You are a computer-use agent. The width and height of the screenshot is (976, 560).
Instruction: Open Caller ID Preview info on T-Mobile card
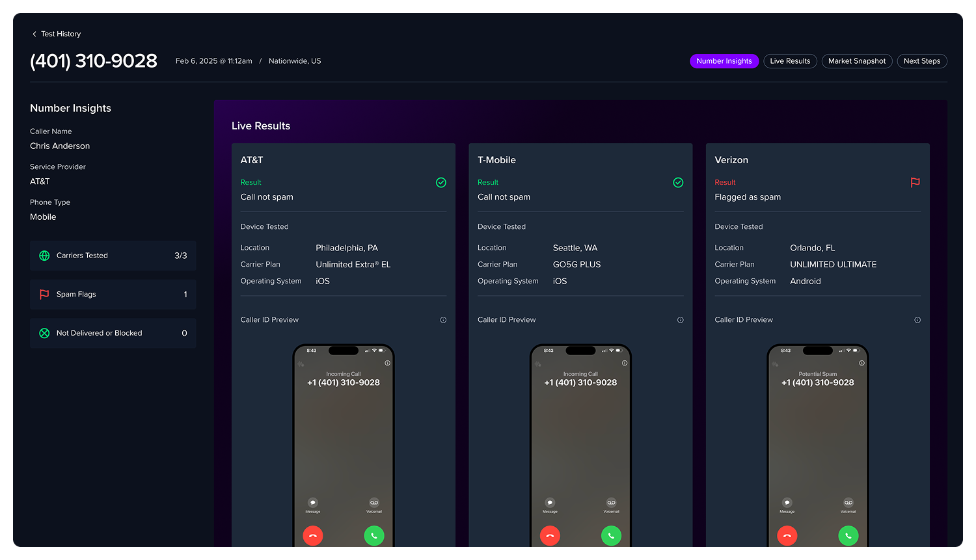tap(681, 320)
